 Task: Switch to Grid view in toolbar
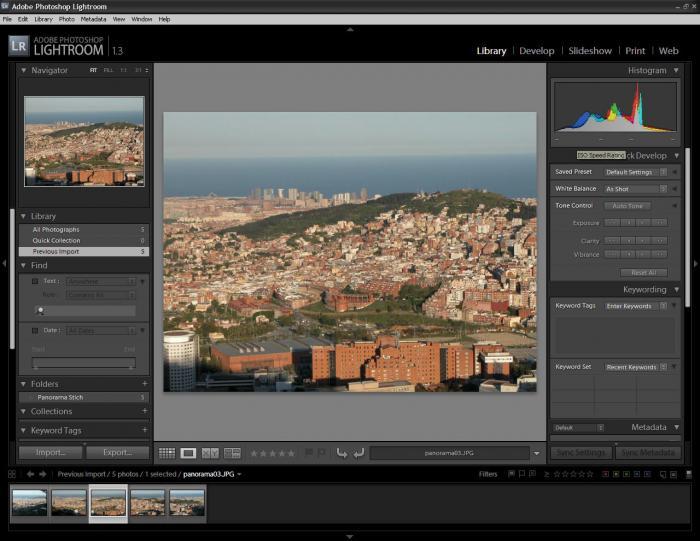[x=167, y=453]
